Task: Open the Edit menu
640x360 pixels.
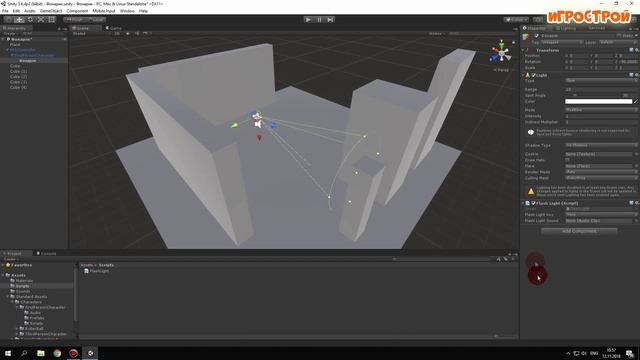Action: pos(16,11)
